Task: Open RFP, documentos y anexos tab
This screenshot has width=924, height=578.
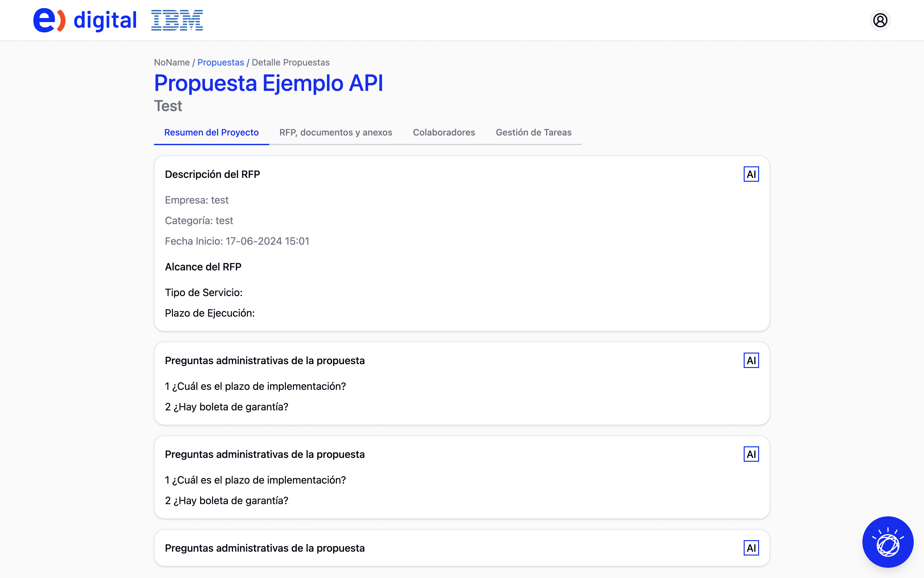Action: coord(336,132)
